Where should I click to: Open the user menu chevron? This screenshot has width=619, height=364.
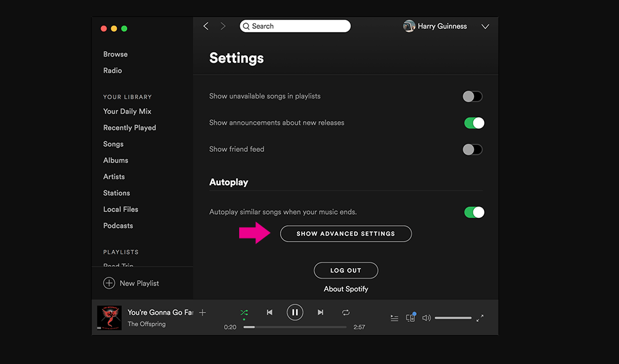coord(485,26)
